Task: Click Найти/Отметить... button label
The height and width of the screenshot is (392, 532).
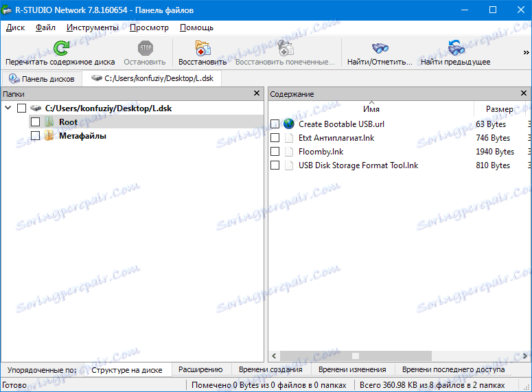Action: [380, 62]
